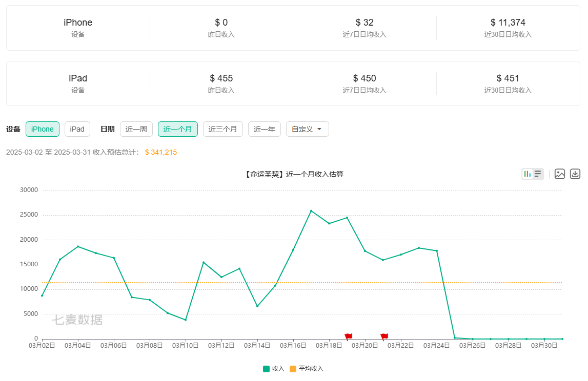Switch to chart view icon
Viewport: 588px width, 381px height.
528,174
